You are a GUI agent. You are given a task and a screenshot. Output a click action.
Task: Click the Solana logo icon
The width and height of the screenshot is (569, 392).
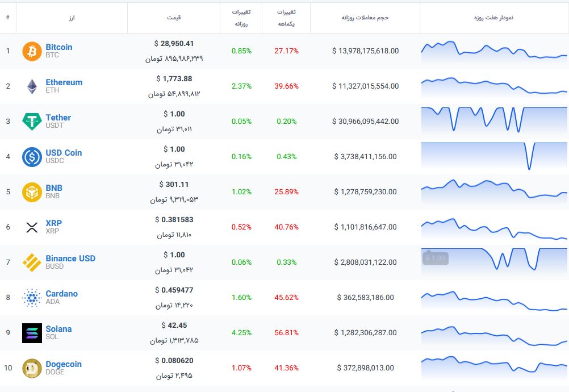32,333
